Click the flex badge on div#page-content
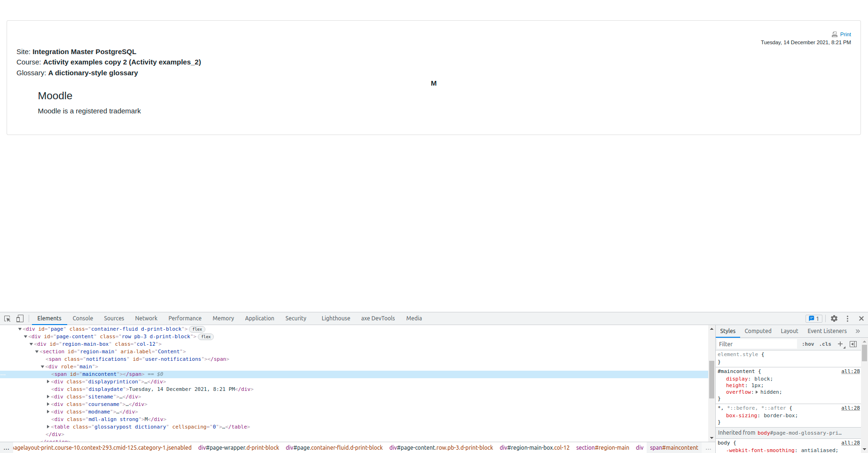Viewport: 868px width, 453px height. click(206, 337)
